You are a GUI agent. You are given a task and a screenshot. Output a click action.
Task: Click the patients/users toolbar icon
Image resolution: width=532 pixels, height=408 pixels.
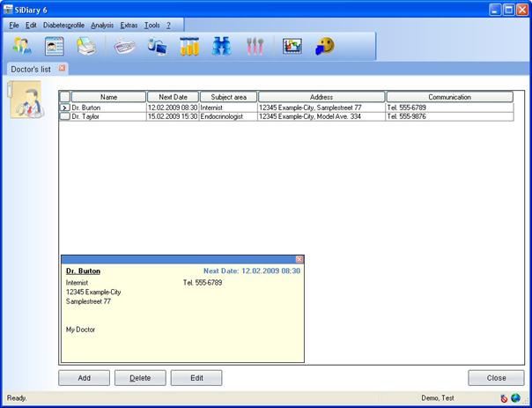tap(23, 47)
